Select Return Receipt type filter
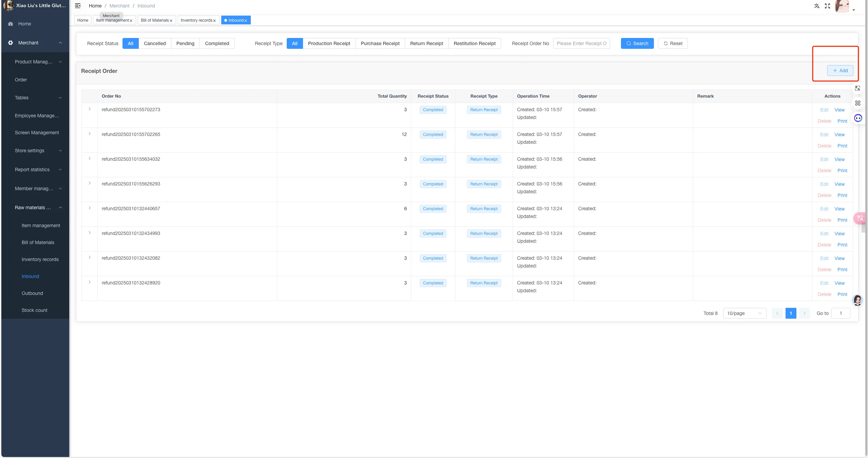 pos(427,43)
